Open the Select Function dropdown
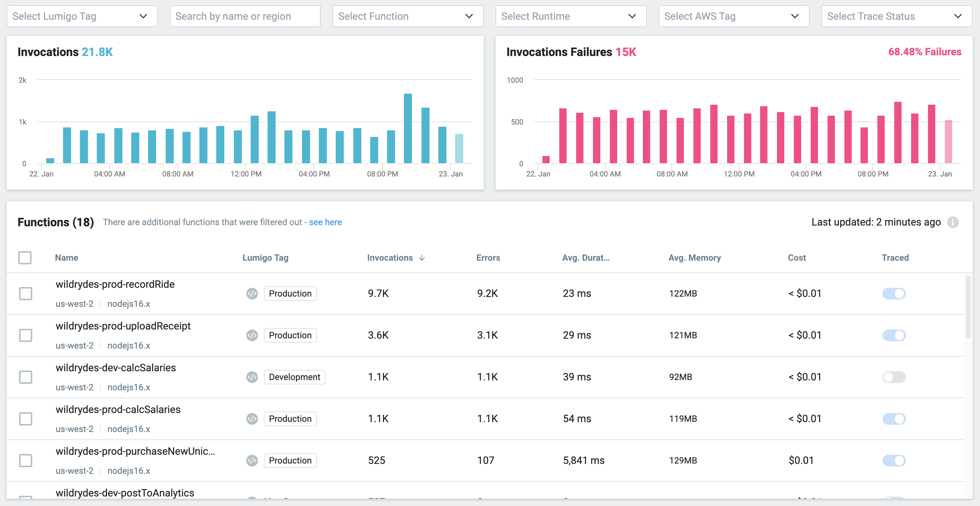This screenshot has width=980, height=506. pyautogui.click(x=408, y=16)
